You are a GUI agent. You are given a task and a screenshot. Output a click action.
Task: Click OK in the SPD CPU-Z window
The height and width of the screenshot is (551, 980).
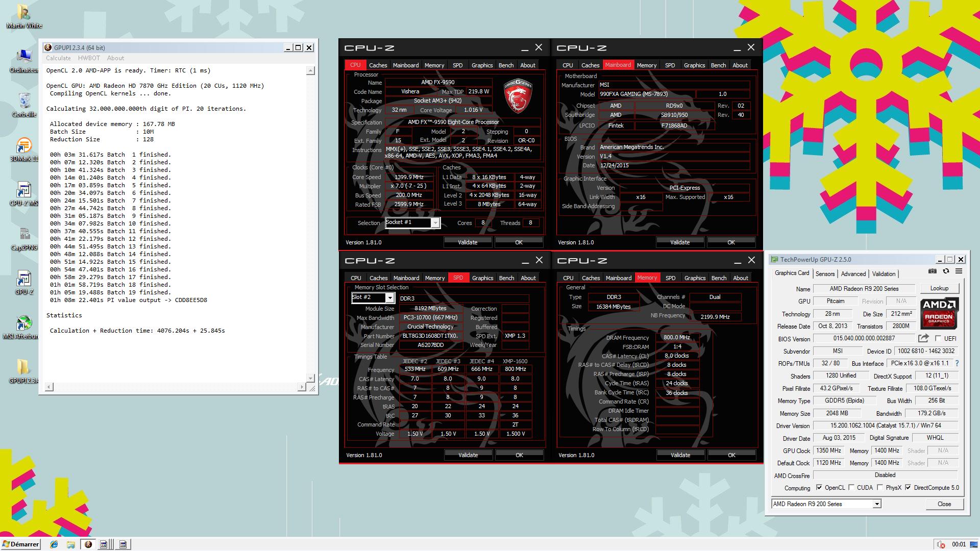pyautogui.click(x=519, y=455)
